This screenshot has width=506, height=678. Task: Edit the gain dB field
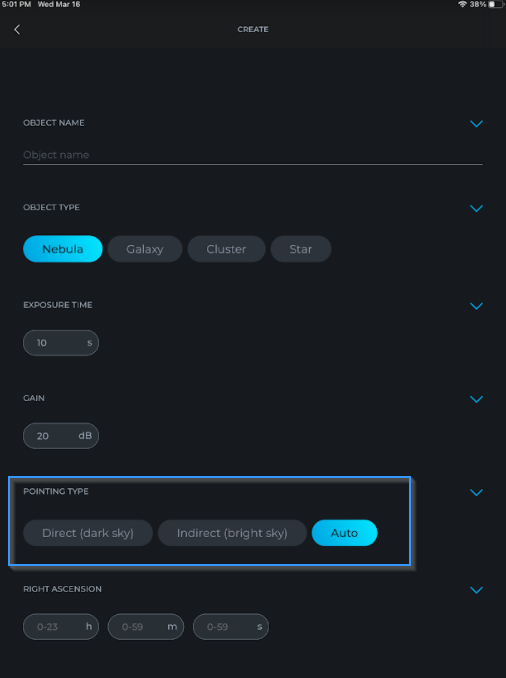click(x=61, y=436)
